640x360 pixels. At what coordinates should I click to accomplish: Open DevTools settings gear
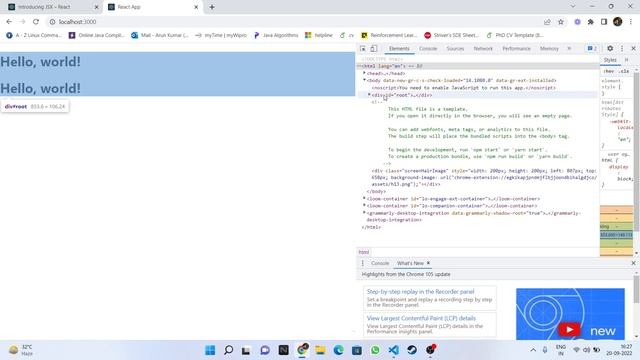[610, 48]
